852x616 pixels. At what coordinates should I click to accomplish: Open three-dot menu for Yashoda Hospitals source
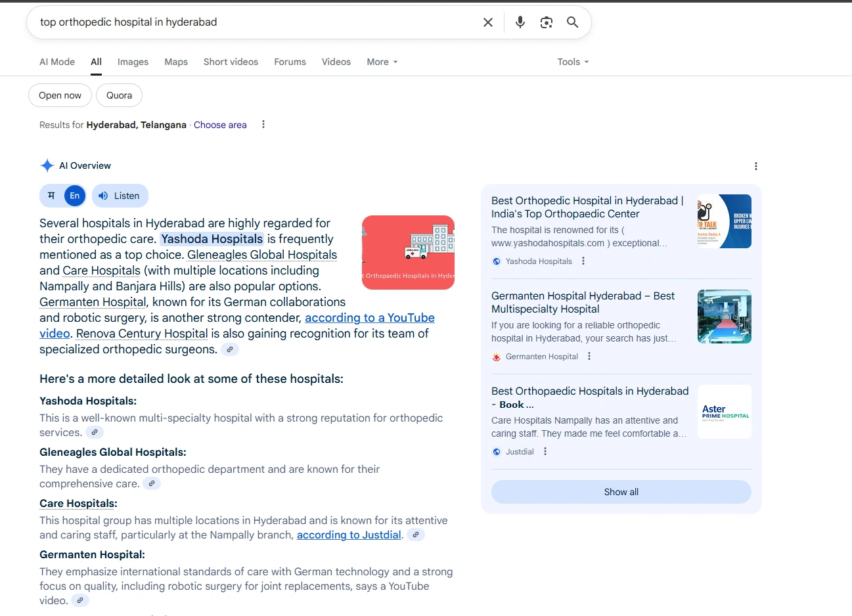583,261
